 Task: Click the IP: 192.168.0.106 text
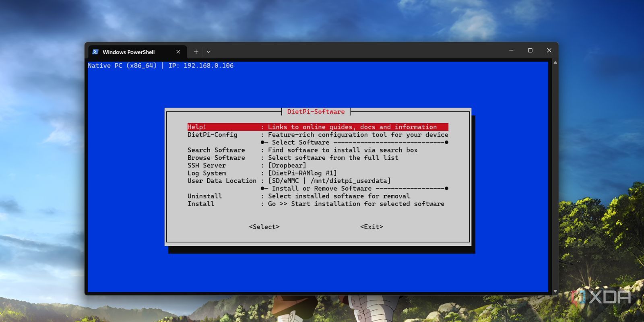click(x=201, y=66)
